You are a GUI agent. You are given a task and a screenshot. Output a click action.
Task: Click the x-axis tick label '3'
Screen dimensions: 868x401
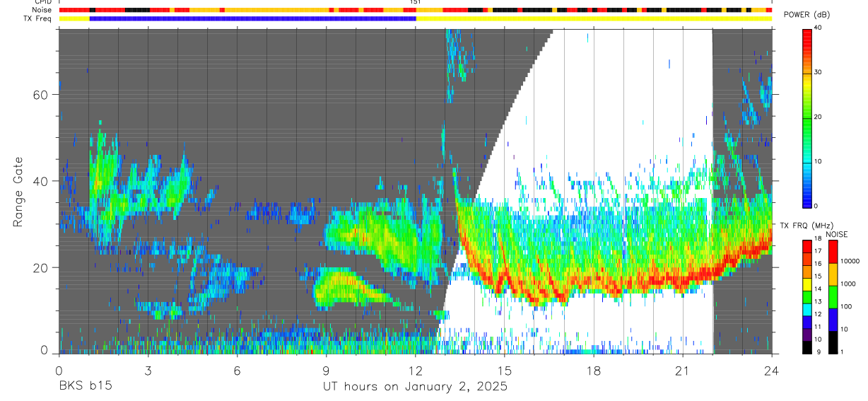click(148, 371)
